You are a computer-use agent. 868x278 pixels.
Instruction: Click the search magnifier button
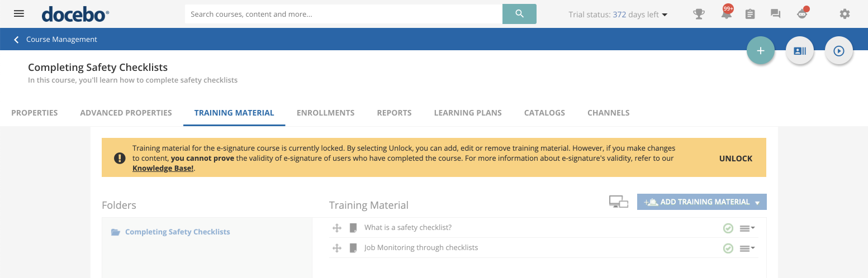click(519, 14)
